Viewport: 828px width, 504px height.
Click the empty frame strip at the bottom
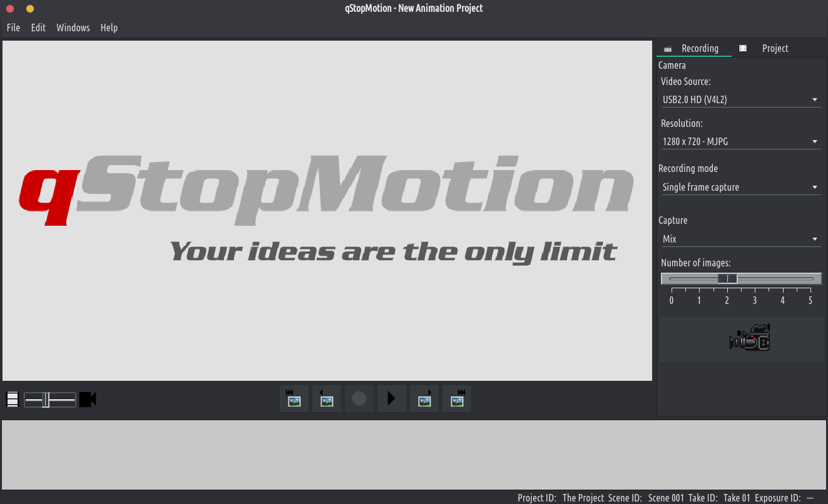pos(414,455)
